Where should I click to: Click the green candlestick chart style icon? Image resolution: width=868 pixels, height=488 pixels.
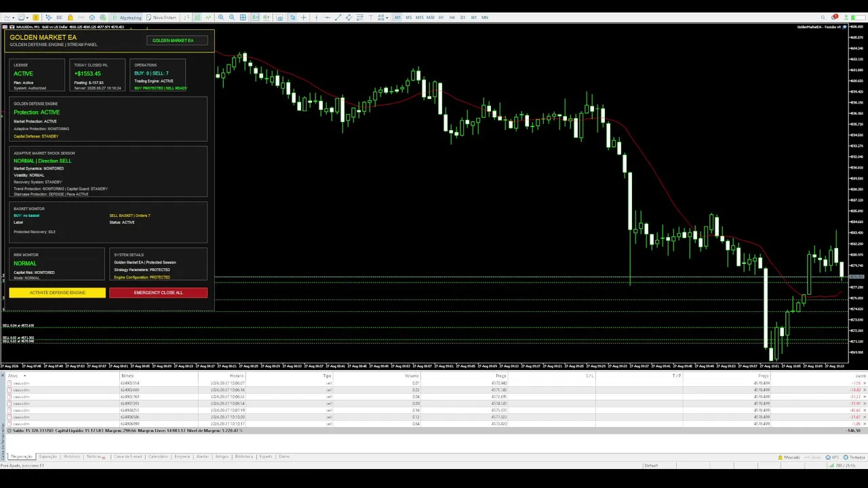pyautogui.click(x=197, y=18)
